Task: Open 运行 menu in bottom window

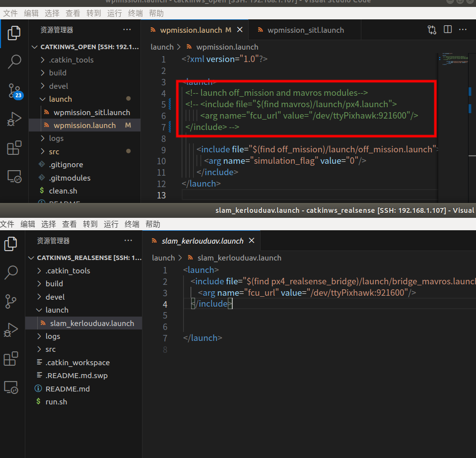Action: 111,224
